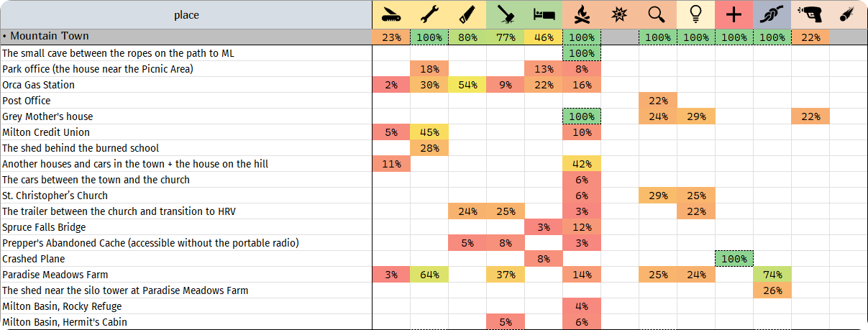Click the sledgehammer column header icon
The width and height of the screenshot is (868, 330).
pos(506,14)
